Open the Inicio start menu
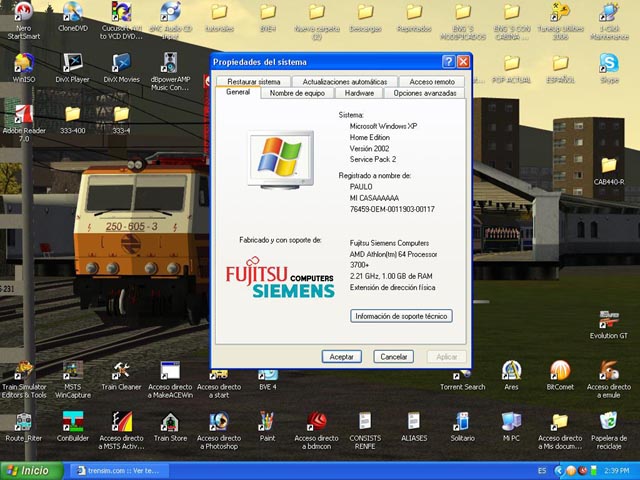Viewport: 640px width, 480px height. coord(27,470)
